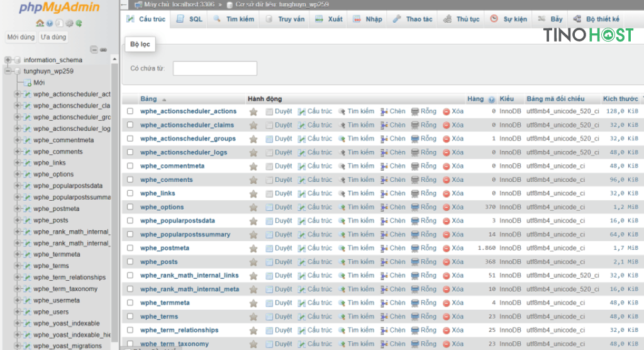
Task: Open Thủ tục routines tab
Action: pyautogui.click(x=461, y=19)
